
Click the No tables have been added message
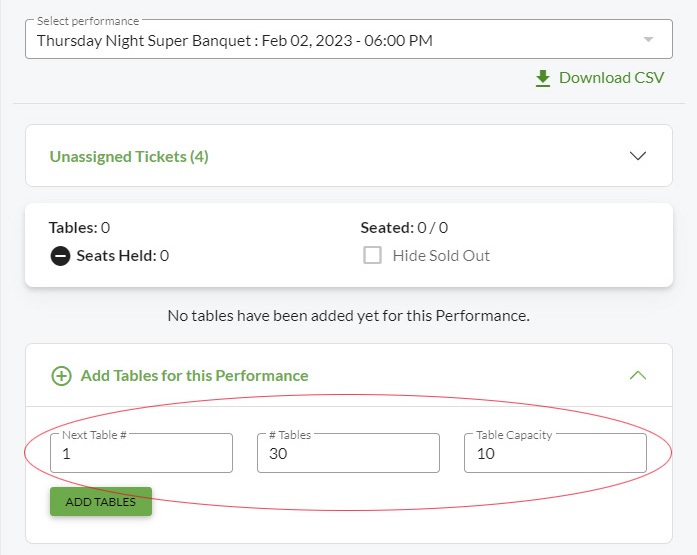pyautogui.click(x=349, y=315)
